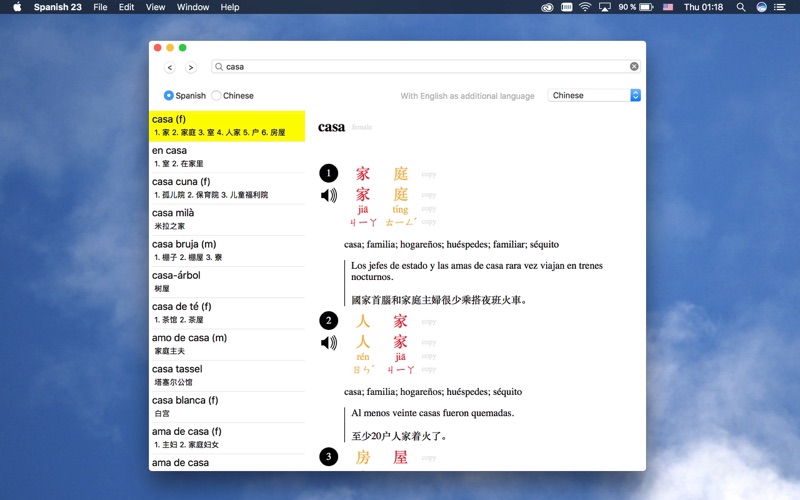Viewport: 800px width, 500px height.
Task: Open the File menu
Action: point(100,7)
